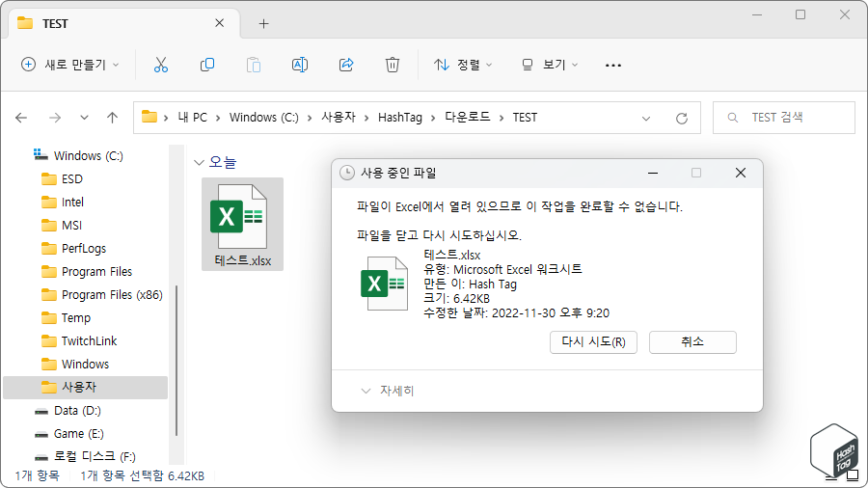Screen dimensions: 868x488
Task: Select 사용자 folder in navigation tree
Action: coord(85,388)
